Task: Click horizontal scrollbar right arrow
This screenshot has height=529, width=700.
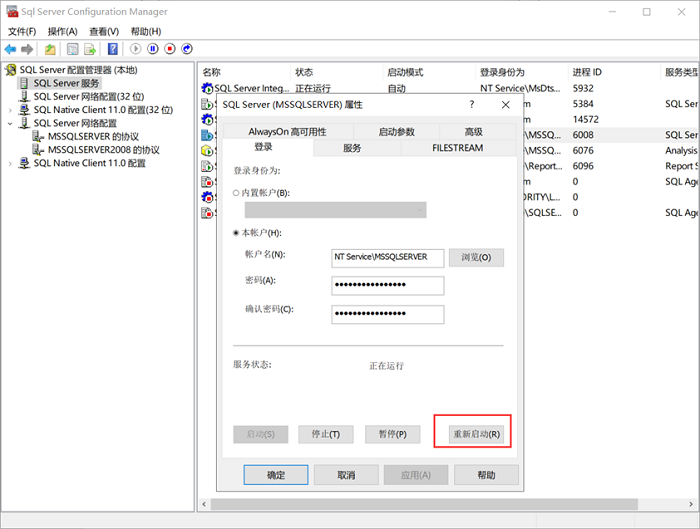Action: (691, 504)
